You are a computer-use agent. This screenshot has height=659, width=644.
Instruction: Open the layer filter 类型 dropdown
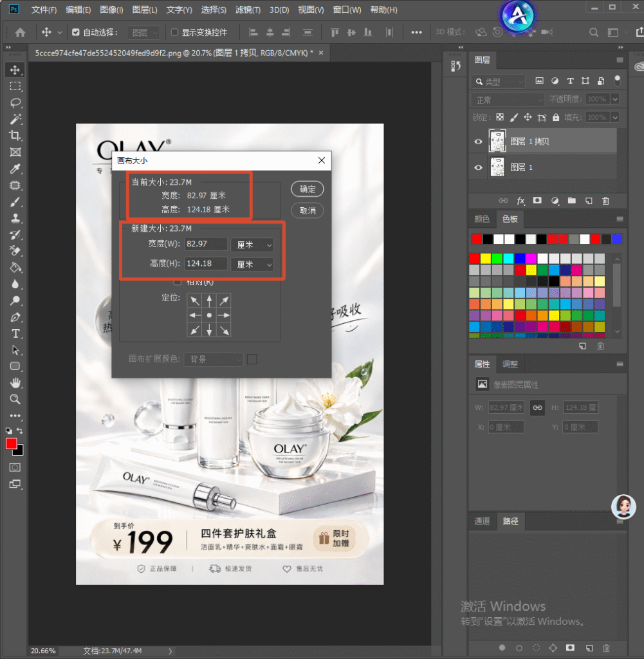tap(498, 82)
